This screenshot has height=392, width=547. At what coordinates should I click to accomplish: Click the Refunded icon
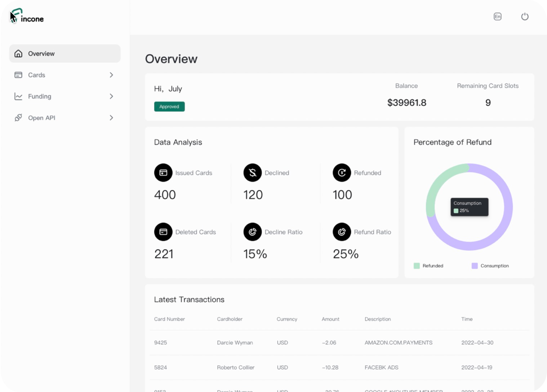coord(342,173)
